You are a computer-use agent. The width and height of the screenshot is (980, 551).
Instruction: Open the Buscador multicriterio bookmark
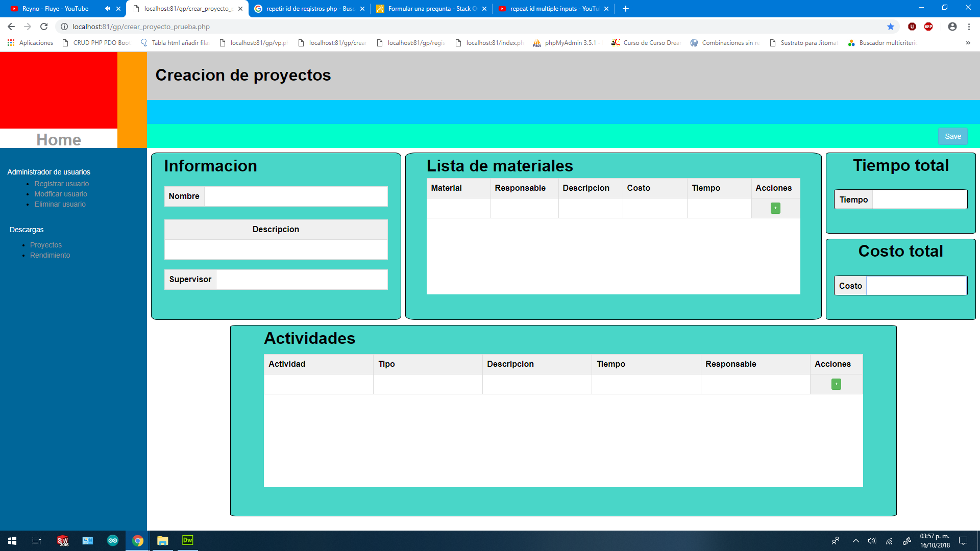(x=882, y=43)
